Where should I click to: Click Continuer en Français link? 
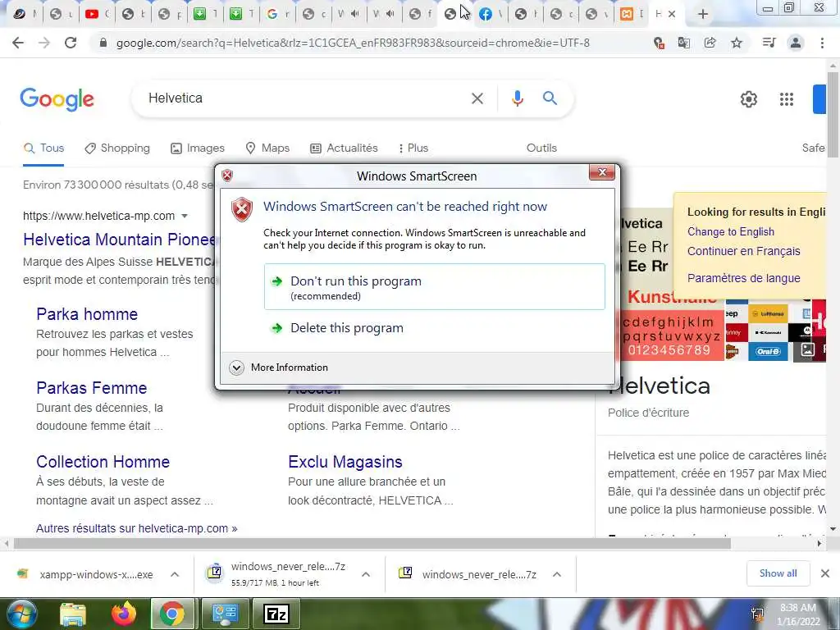click(743, 251)
